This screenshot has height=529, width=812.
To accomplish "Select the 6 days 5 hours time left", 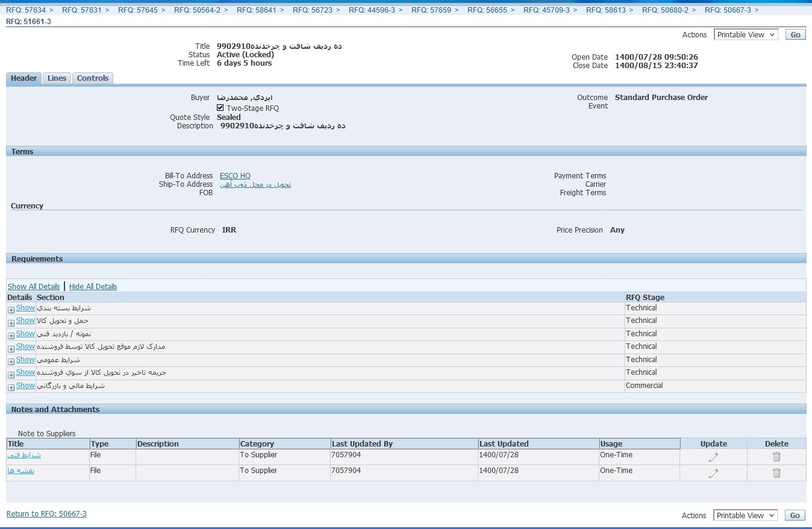I will 244,63.
